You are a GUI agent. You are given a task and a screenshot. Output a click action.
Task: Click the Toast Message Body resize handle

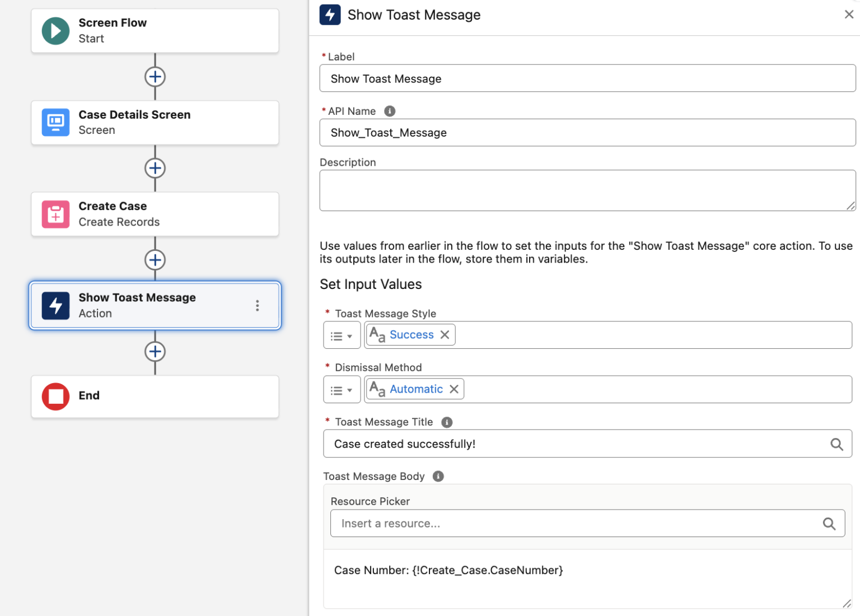click(x=847, y=604)
